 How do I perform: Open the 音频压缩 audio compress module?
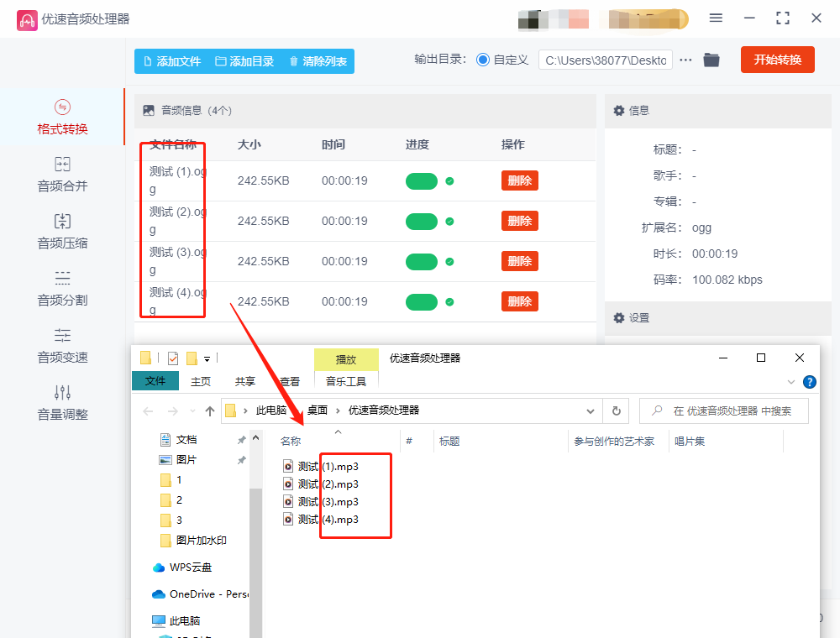[x=62, y=232]
